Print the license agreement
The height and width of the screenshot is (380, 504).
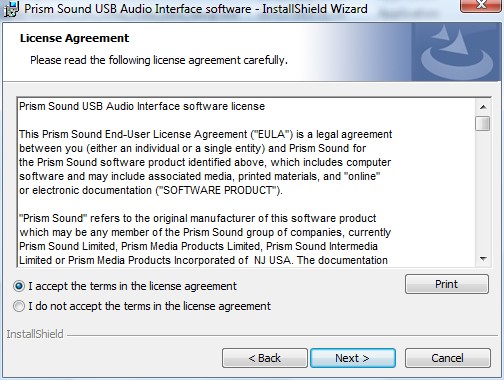tap(447, 284)
